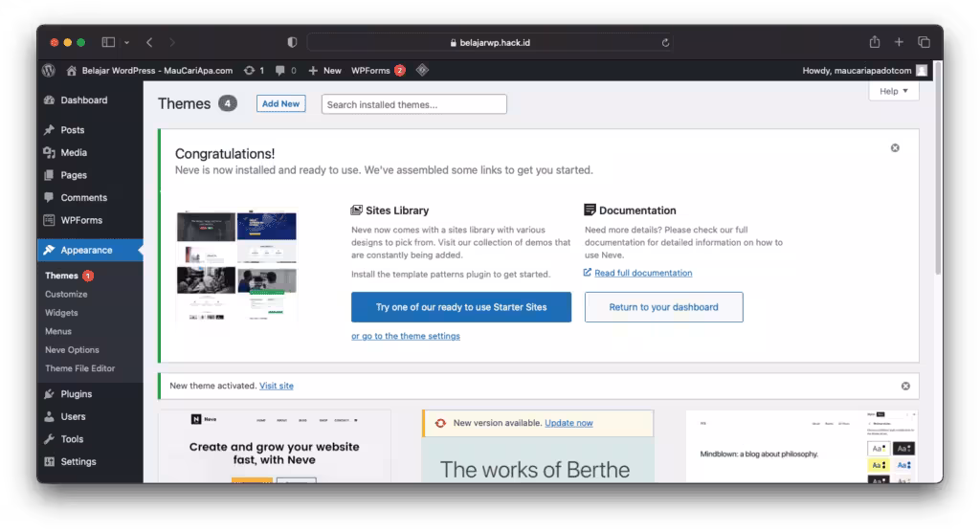Open Comments in the sidebar

click(x=90, y=197)
